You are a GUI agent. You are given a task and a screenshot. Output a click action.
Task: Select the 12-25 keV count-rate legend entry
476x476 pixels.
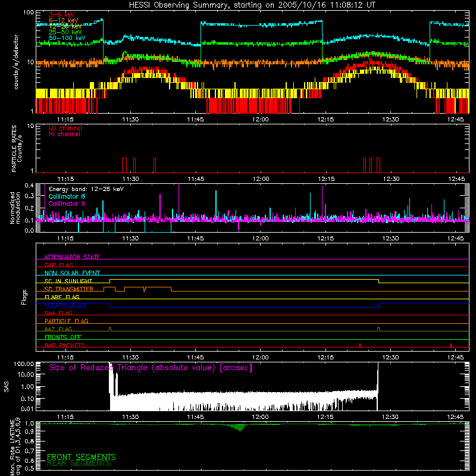[65, 26]
